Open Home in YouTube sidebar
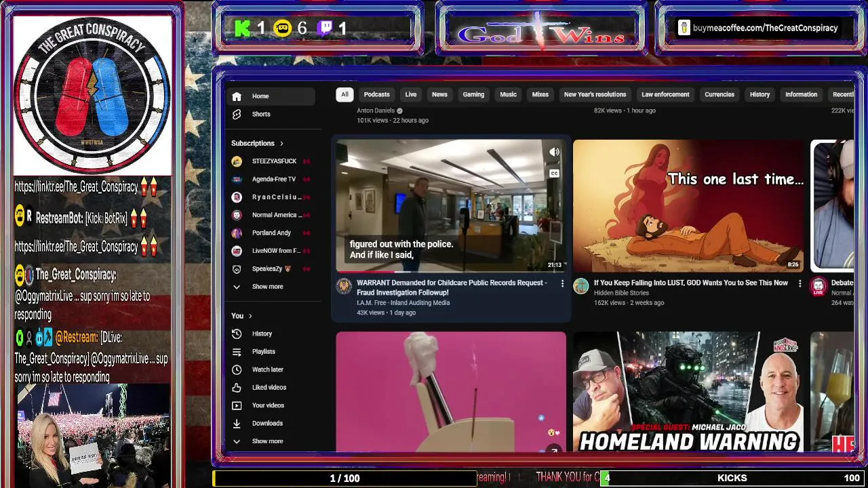 tap(270, 96)
